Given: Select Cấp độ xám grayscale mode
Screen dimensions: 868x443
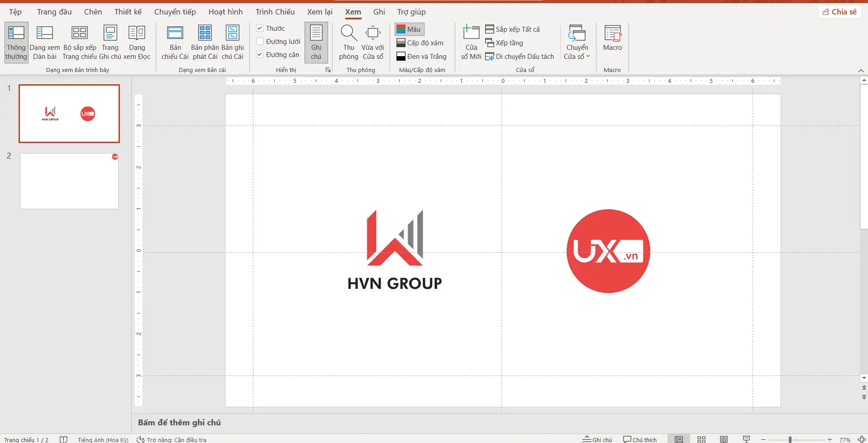Looking at the screenshot, I should (420, 43).
